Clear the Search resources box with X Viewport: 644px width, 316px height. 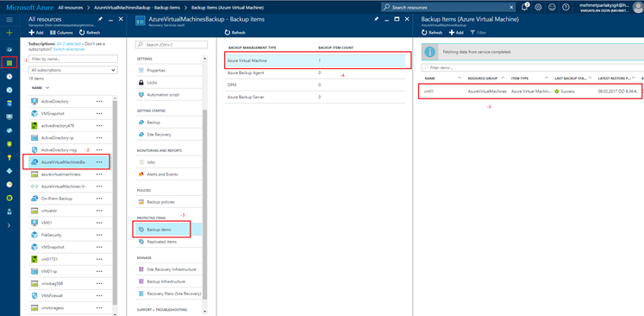point(511,8)
